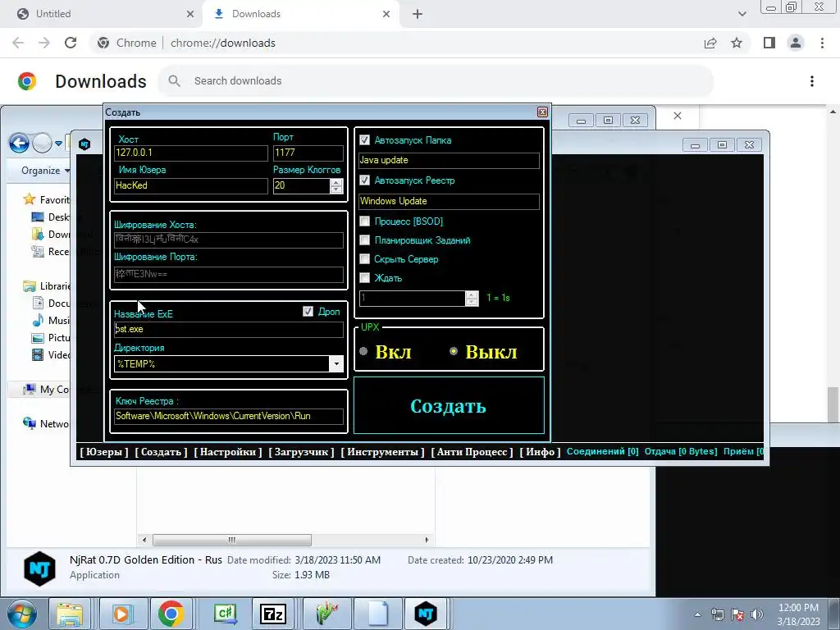The height and width of the screenshot is (630, 840).
Task: Click the large Создать button
Action: (449, 405)
